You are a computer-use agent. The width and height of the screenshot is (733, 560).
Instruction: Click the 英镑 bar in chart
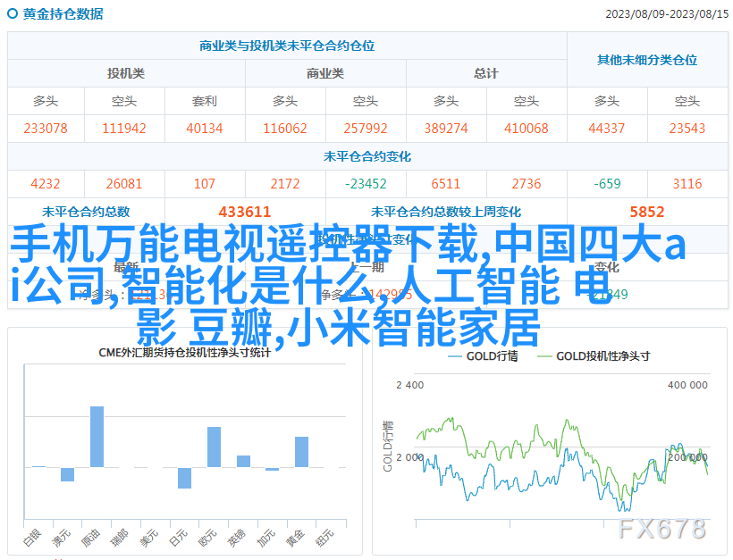(243, 461)
